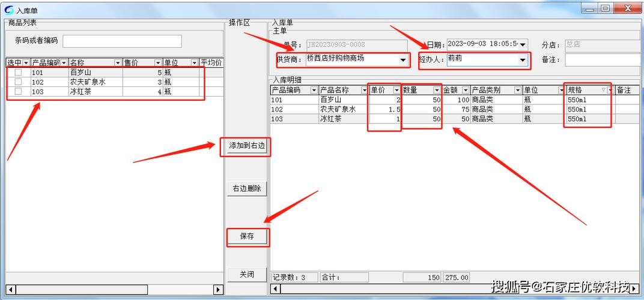Open the 经办人 handler dropdown
Image resolution: width=644 pixels, height=300 pixels.
click(x=522, y=60)
